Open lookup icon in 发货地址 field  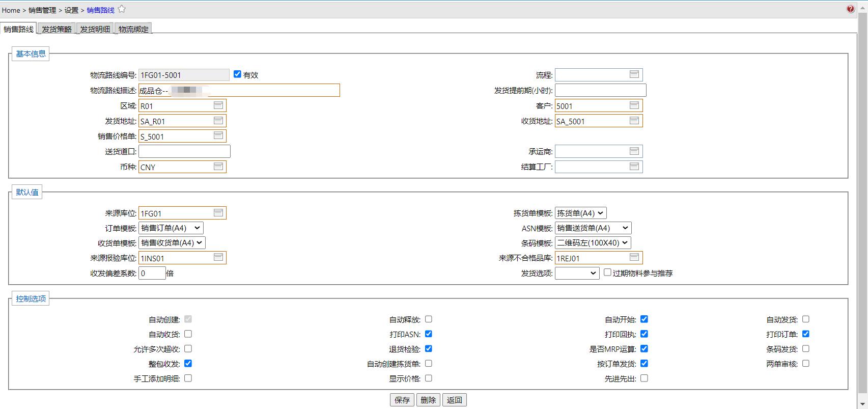218,121
